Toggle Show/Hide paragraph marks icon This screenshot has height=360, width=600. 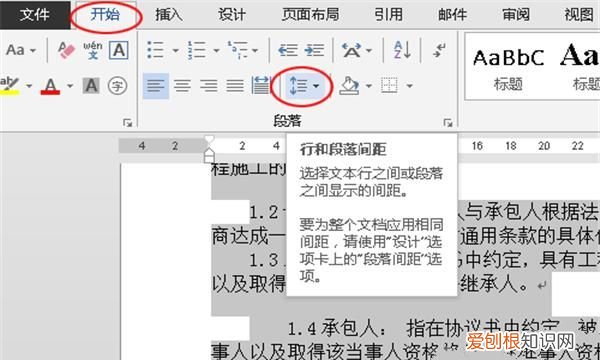(x=439, y=50)
